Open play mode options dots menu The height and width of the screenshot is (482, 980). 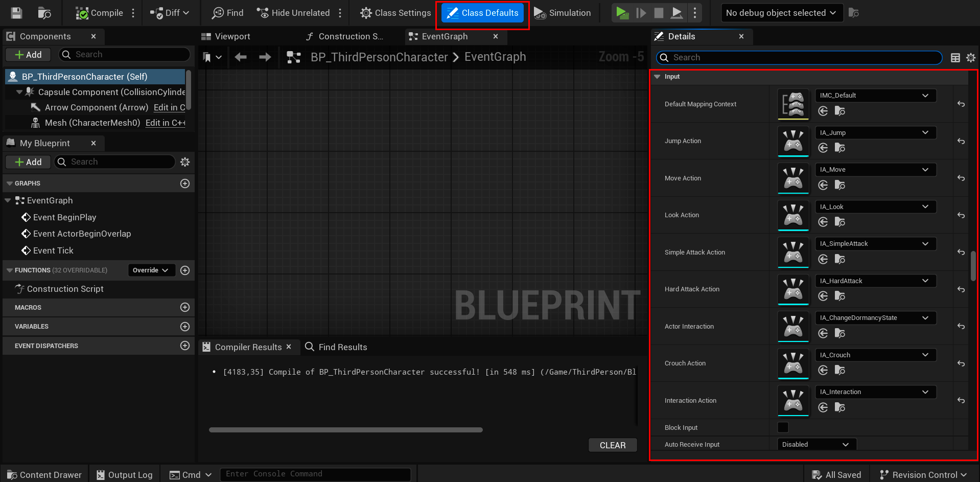point(695,13)
